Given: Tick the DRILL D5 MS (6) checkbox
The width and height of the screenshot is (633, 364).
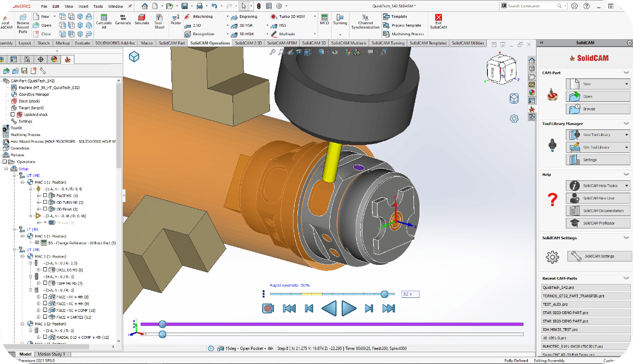Looking at the screenshot, I should pos(45,269).
